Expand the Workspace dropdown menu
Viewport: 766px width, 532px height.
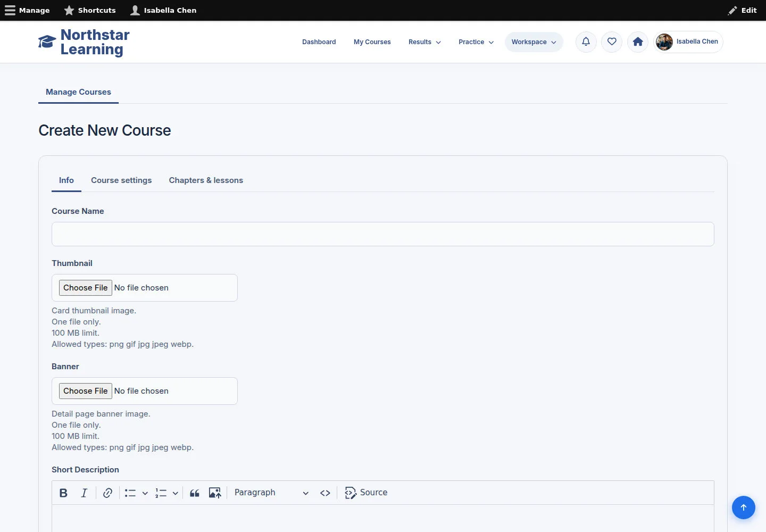[534, 42]
